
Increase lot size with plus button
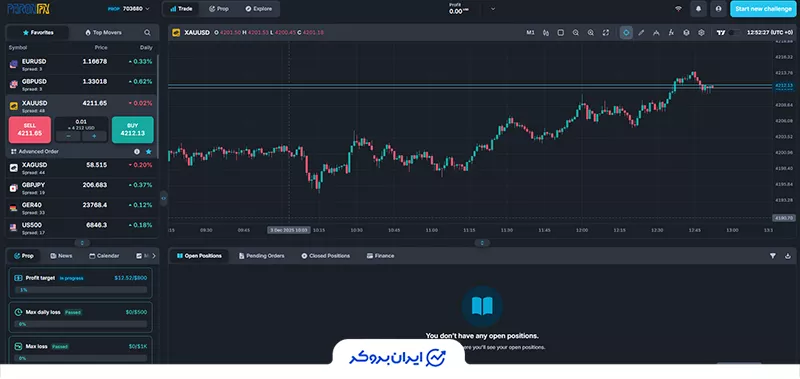pyautogui.click(x=94, y=136)
